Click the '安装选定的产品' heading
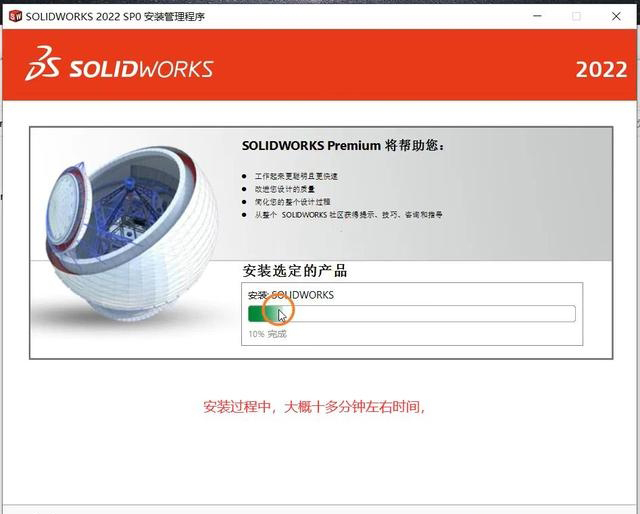 tap(295, 271)
